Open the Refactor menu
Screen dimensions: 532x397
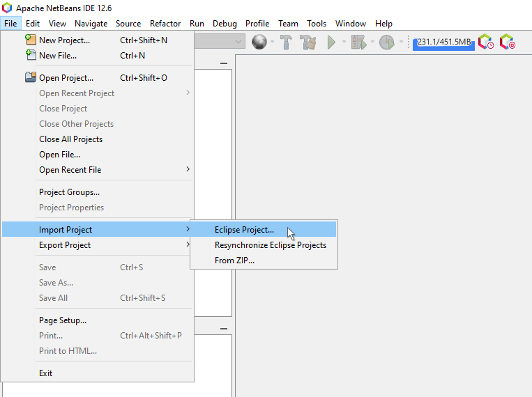[165, 24]
